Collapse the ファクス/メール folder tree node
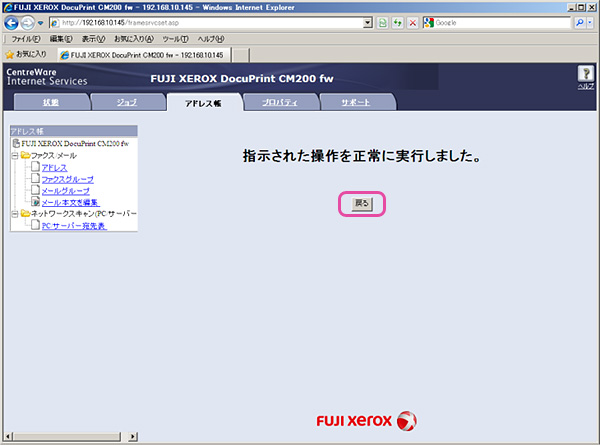Screen dimensions: 600x445 (x=13, y=156)
